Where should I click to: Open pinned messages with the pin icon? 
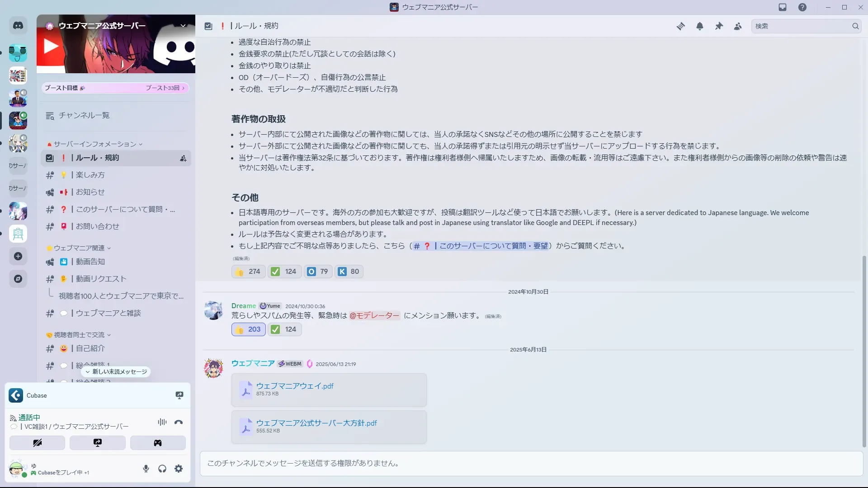click(719, 26)
